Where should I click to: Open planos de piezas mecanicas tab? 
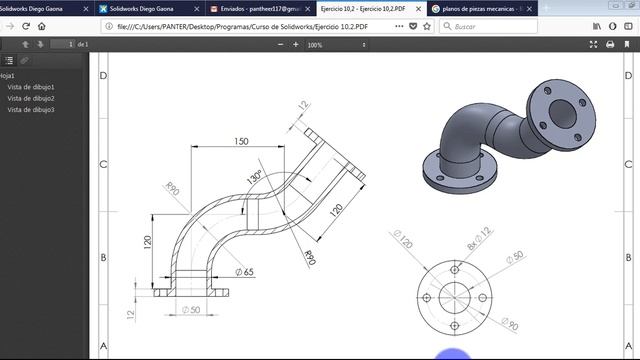[482, 9]
